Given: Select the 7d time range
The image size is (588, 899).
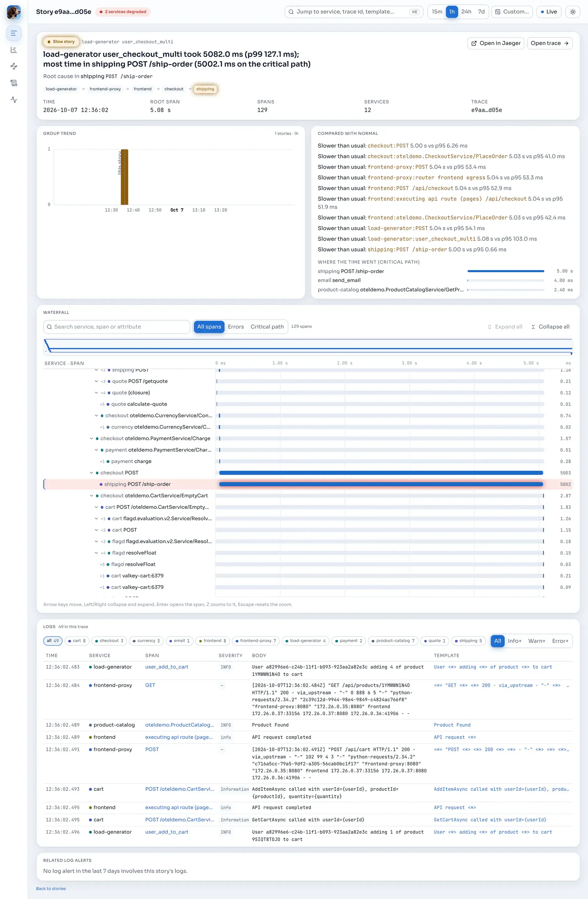Looking at the screenshot, I should click(x=481, y=12).
